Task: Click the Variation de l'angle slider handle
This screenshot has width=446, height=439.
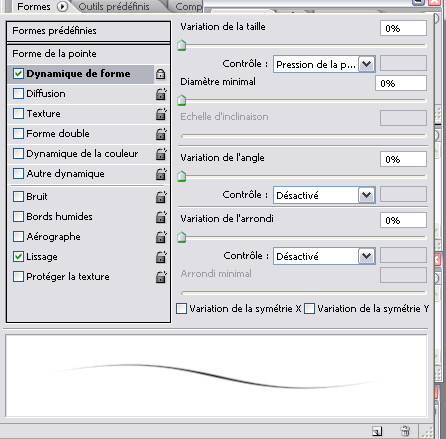Action: (x=182, y=176)
